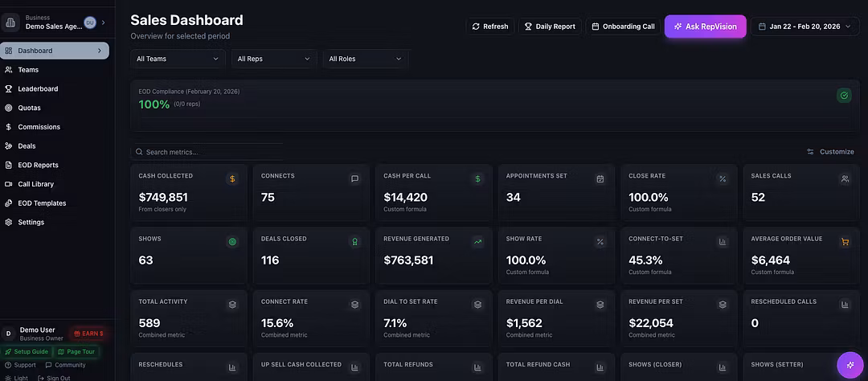The image size is (868, 381).
Task: Click the Average Order Value cart icon
Action: tap(845, 242)
